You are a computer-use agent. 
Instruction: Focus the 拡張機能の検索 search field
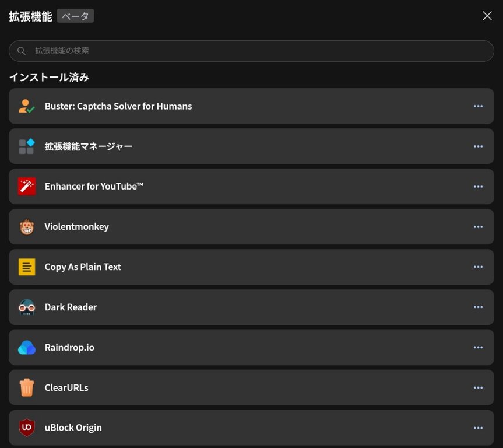(x=256, y=51)
